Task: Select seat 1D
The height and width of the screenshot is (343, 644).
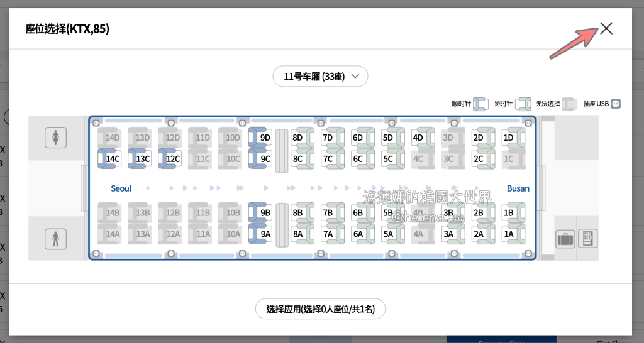Action: coord(514,138)
